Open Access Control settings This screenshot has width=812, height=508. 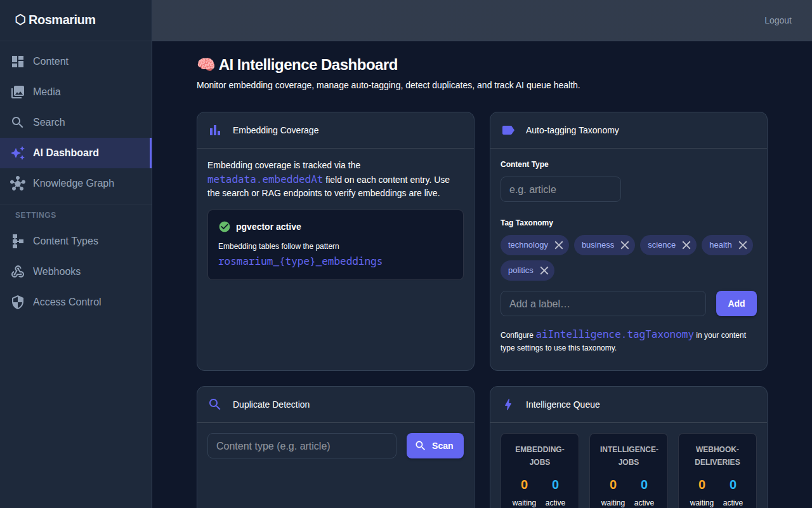coord(75,302)
